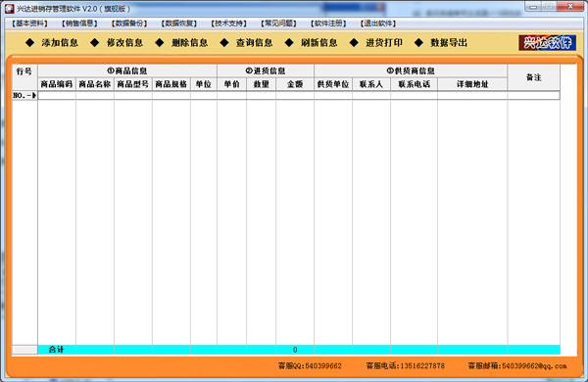Viewport: 588px width, 382px height.
Task: Click the 单位 column header
Action: tap(204, 84)
